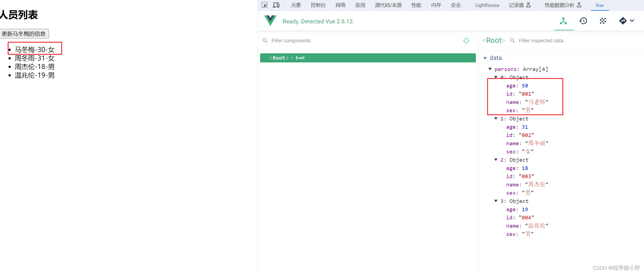The image size is (644, 273).
Task: Collapse the persons array triangle
Action: (490, 69)
